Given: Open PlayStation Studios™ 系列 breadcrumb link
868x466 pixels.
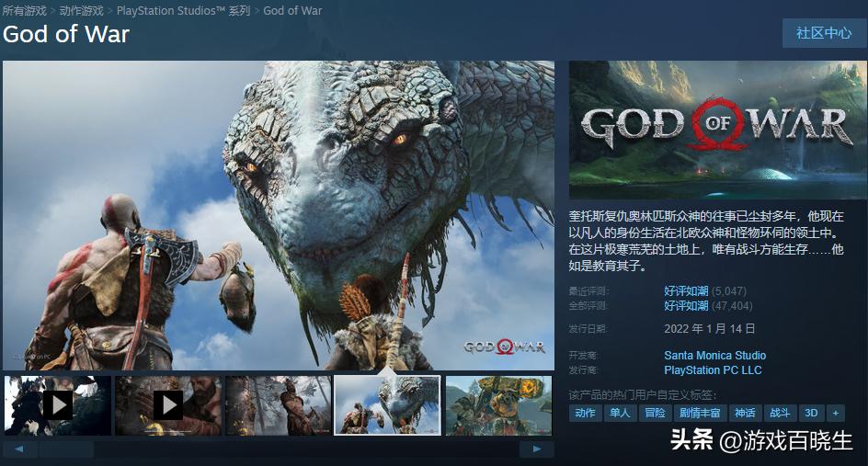Looking at the screenshot, I should 183,10.
